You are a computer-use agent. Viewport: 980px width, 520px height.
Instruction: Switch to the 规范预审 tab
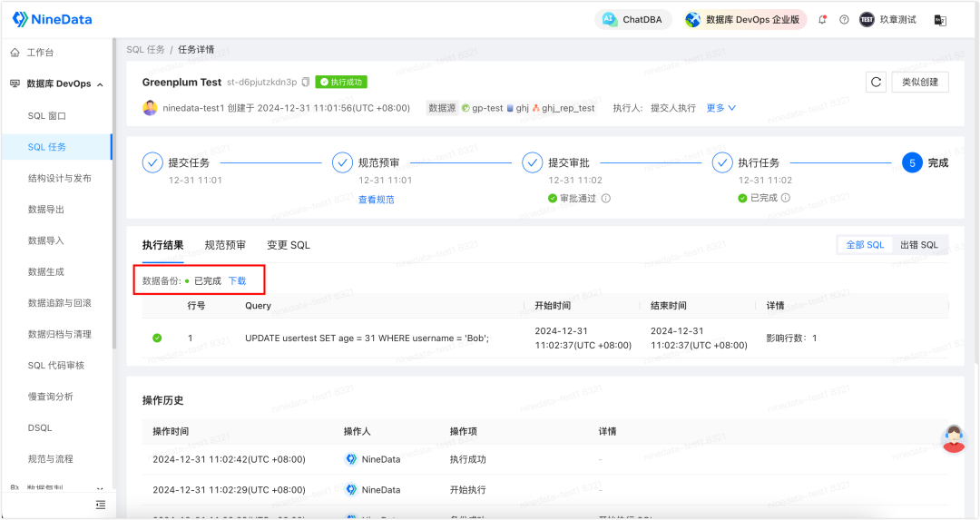[225, 245]
